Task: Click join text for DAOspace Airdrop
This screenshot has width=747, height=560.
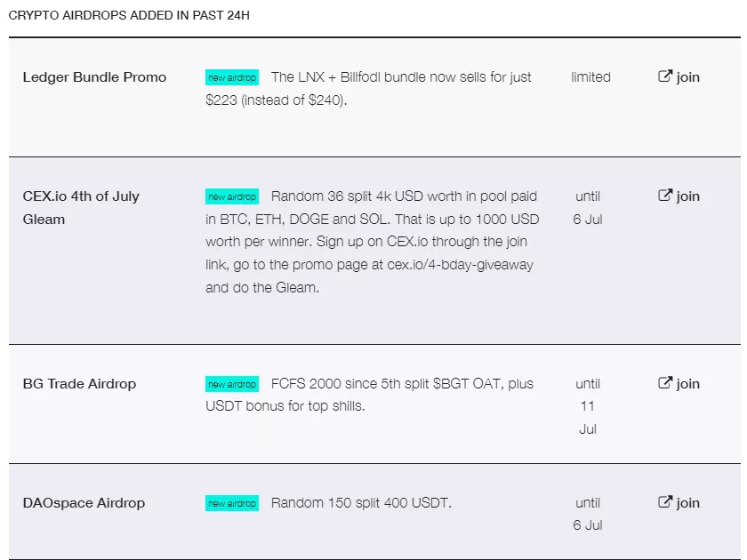Action: pos(688,503)
